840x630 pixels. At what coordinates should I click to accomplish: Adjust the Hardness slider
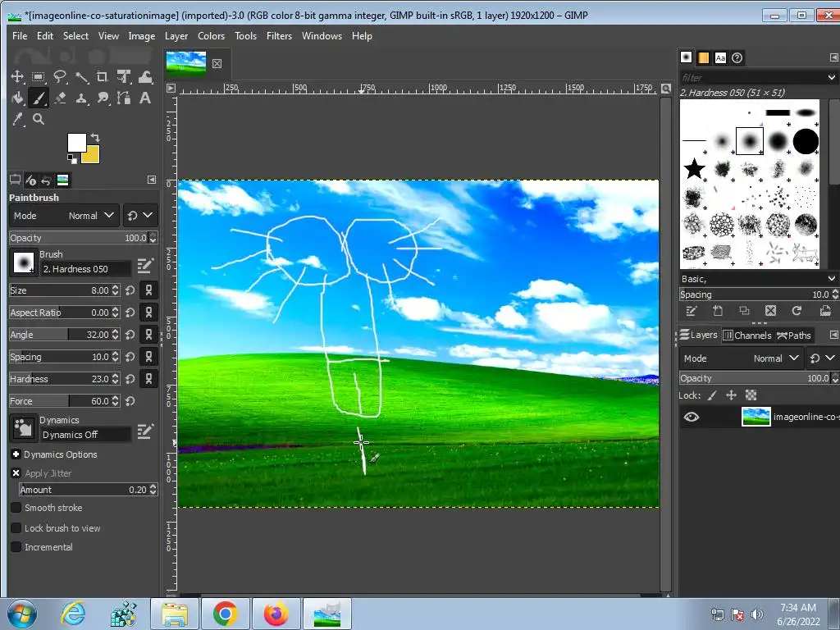click(64, 379)
